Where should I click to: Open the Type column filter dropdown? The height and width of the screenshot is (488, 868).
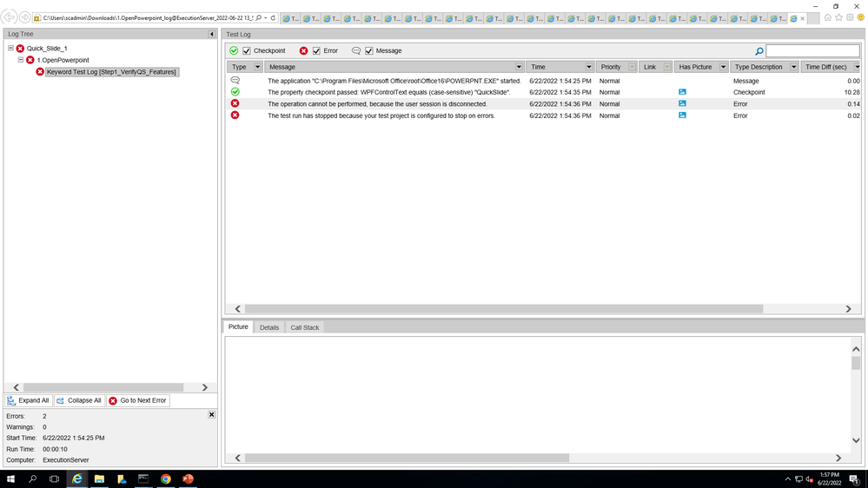click(257, 67)
